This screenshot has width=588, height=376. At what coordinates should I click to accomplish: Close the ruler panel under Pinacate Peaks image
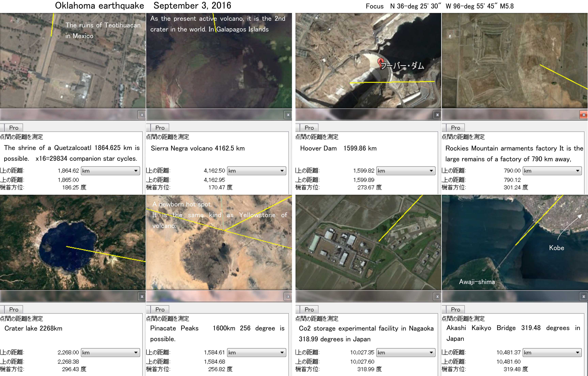click(288, 297)
